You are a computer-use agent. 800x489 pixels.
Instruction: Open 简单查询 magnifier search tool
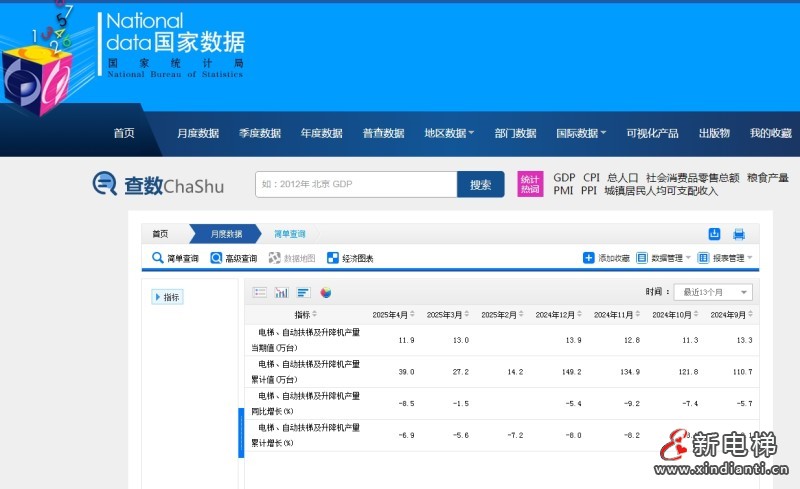pos(175,258)
